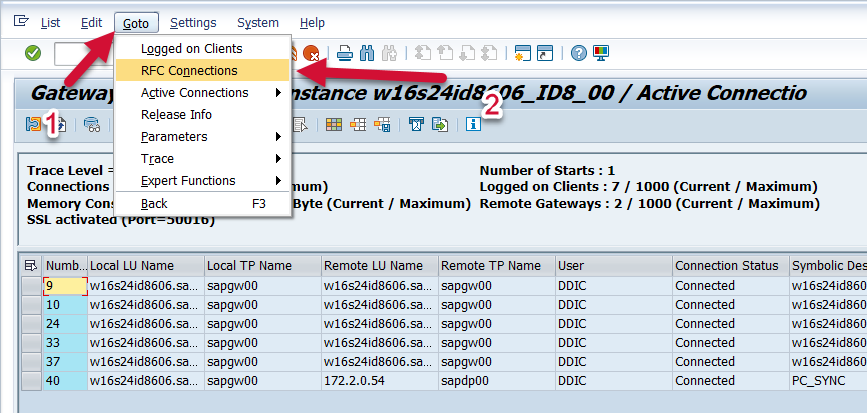Open the Help question mark icon
The width and height of the screenshot is (867, 413).
click(x=579, y=53)
